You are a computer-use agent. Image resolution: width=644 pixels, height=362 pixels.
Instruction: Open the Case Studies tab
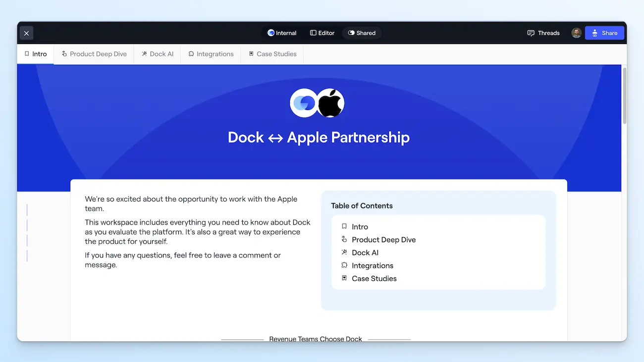272,54
